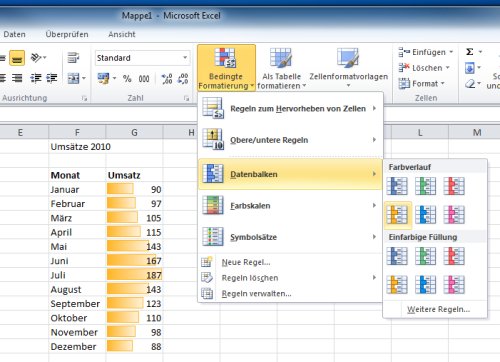Select column F header

pyautogui.click(x=77, y=133)
